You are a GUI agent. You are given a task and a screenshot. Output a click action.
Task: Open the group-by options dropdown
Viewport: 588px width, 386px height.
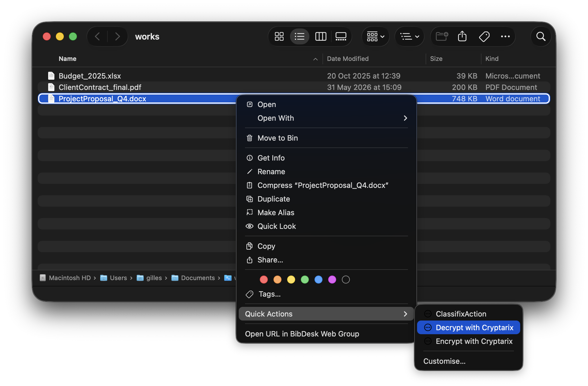click(x=375, y=36)
